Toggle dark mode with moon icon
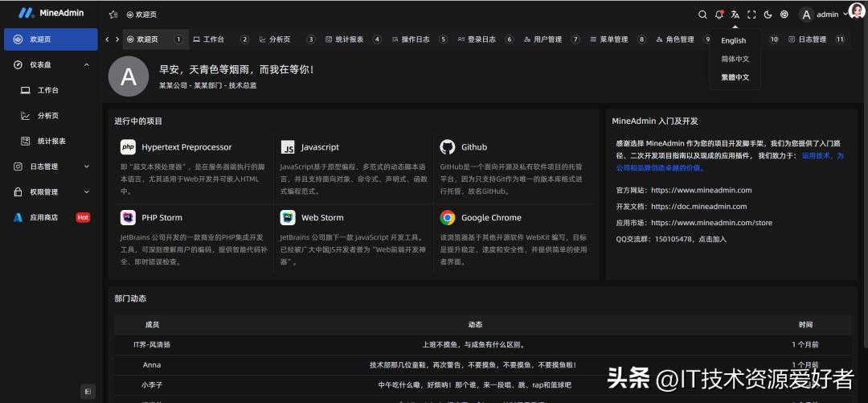 768,14
